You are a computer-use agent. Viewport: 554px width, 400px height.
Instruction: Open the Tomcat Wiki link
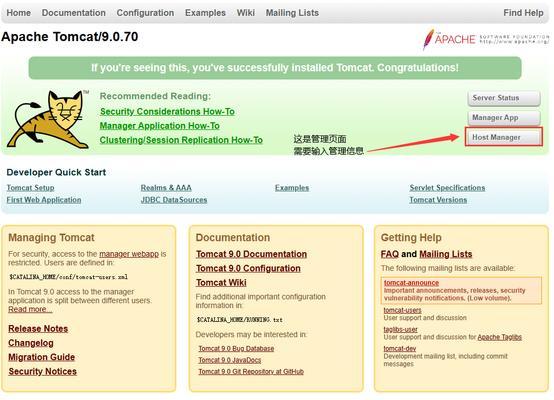[221, 282]
